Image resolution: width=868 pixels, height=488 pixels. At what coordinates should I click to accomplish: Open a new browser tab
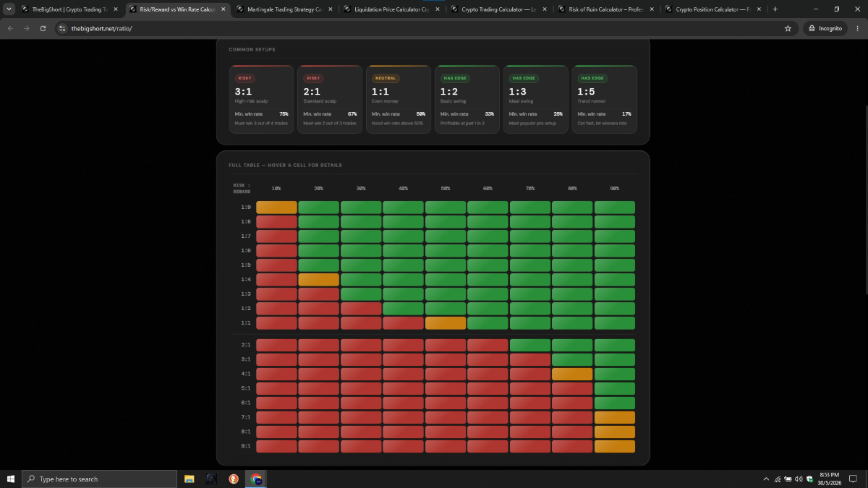(775, 9)
